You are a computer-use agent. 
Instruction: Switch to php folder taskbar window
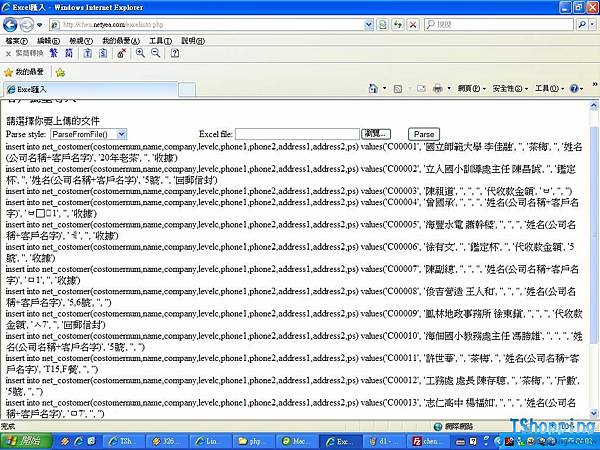coord(253,442)
